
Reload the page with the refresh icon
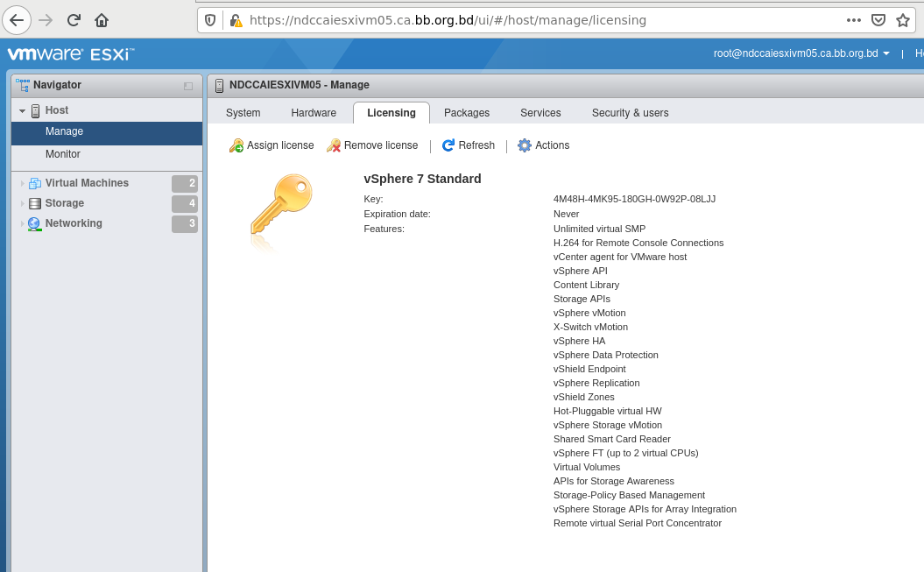point(74,20)
